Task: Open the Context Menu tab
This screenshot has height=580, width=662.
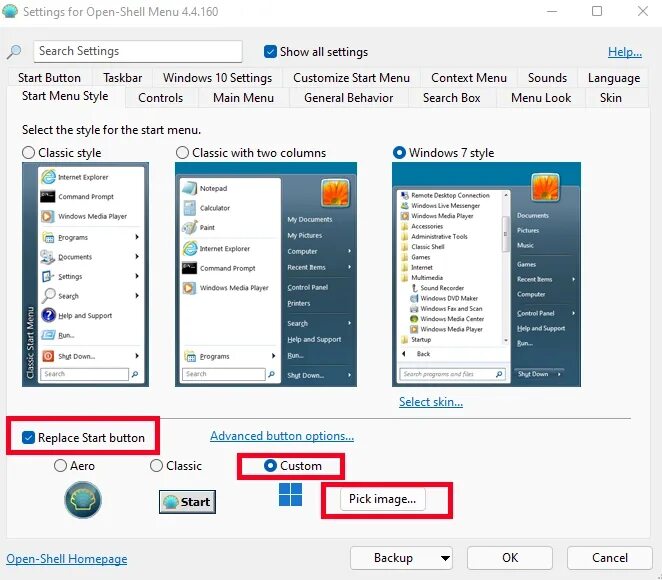Action: coord(469,78)
